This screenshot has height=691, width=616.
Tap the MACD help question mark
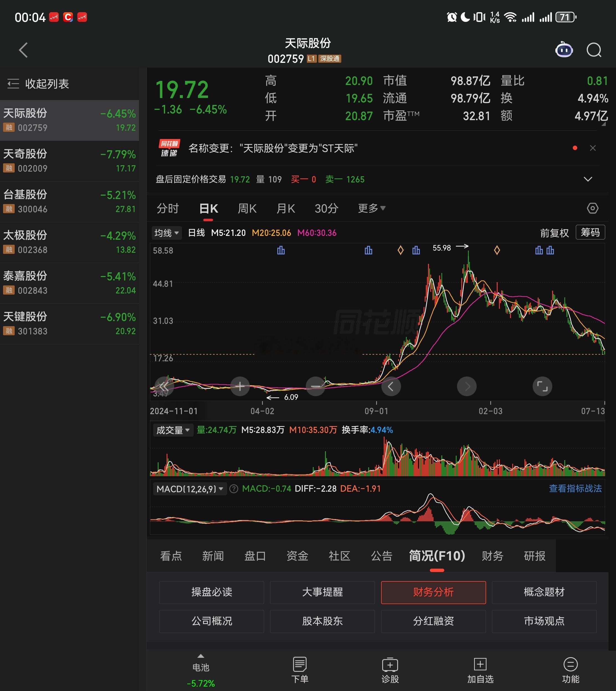coord(234,489)
